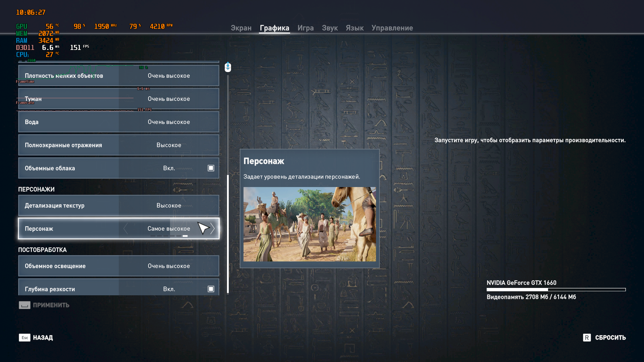The image size is (644, 362).
Task: Click right arrow on Персонаж setting
Action: tap(212, 229)
